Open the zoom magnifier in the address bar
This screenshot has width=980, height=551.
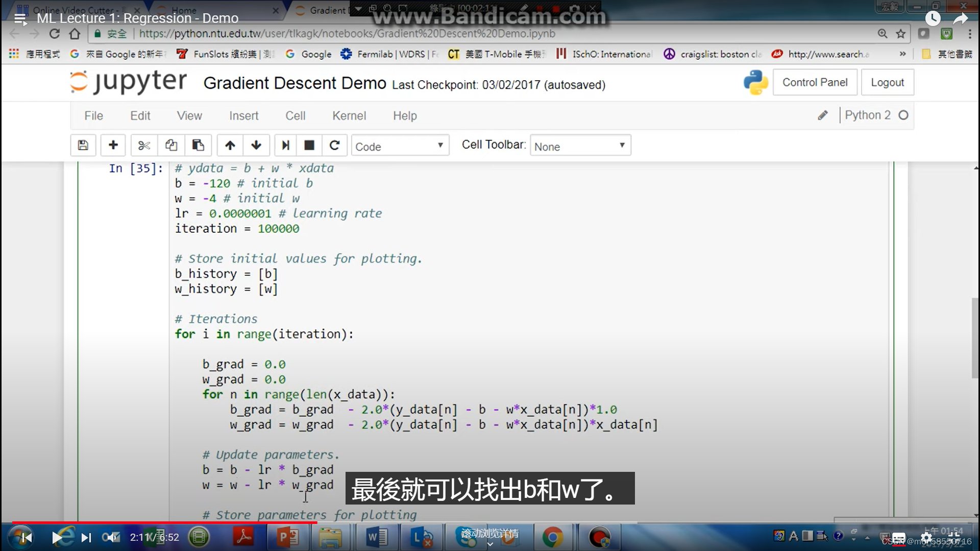[883, 34]
